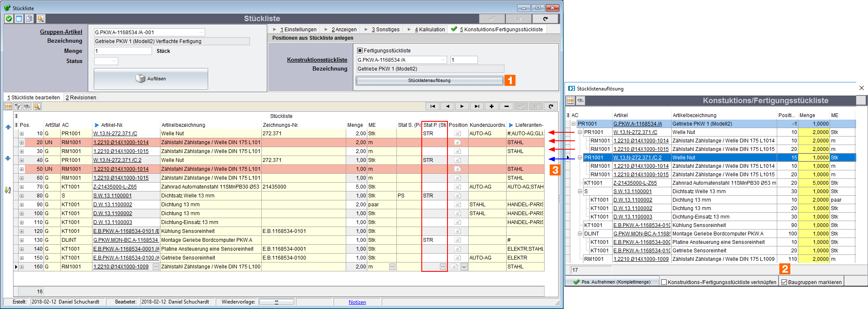
Task: Open grid layout icon above Stückliste table
Action: click(x=8, y=107)
